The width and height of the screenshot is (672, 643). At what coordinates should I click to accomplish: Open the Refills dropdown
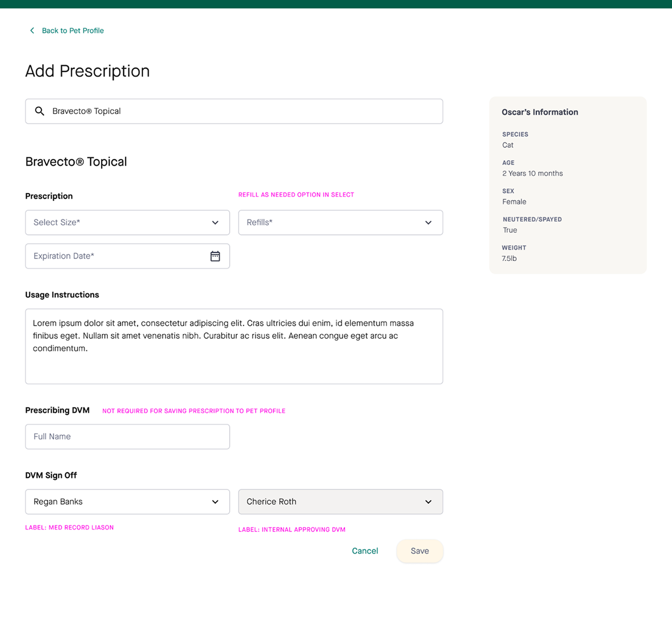coord(341,223)
